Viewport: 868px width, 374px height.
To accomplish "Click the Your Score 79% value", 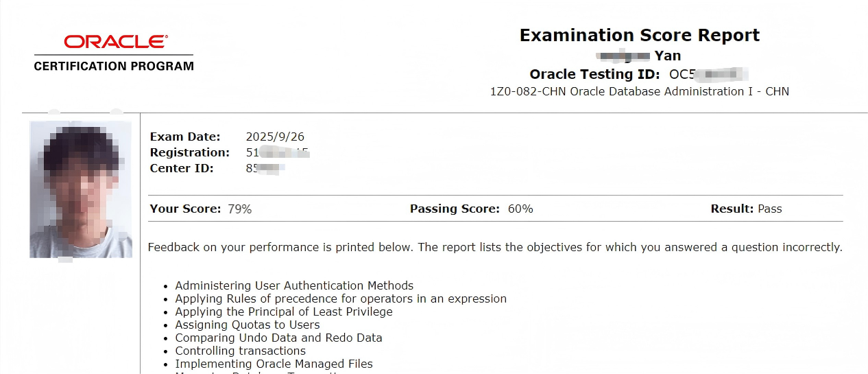I will click(x=239, y=209).
